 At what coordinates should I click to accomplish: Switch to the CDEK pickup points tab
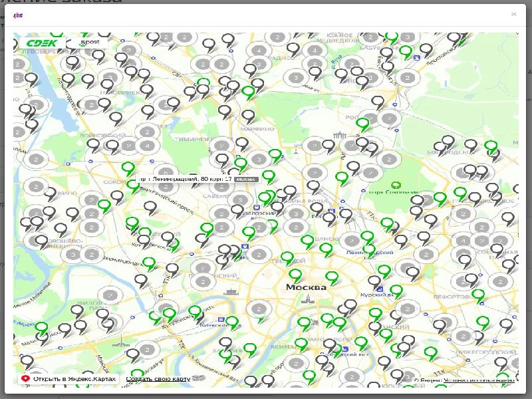pyautogui.click(x=43, y=43)
